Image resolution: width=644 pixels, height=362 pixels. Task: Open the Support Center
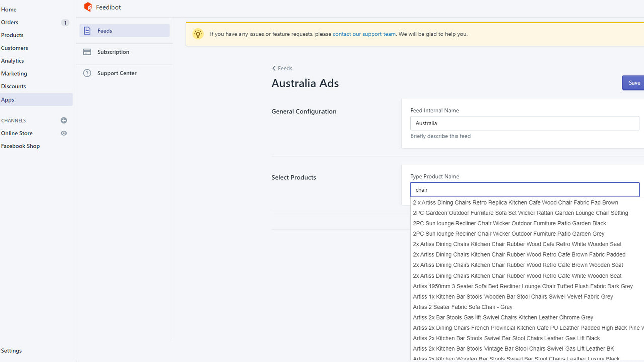point(116,73)
